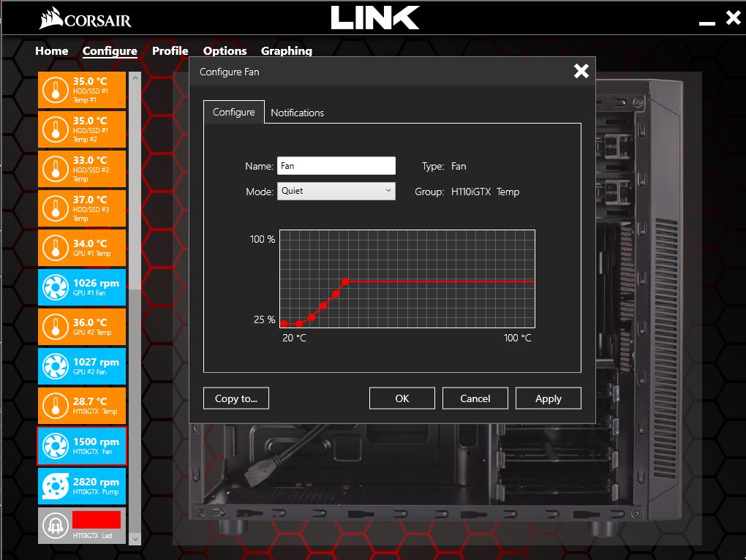
Task: Click the Cancel button
Action: 475,398
